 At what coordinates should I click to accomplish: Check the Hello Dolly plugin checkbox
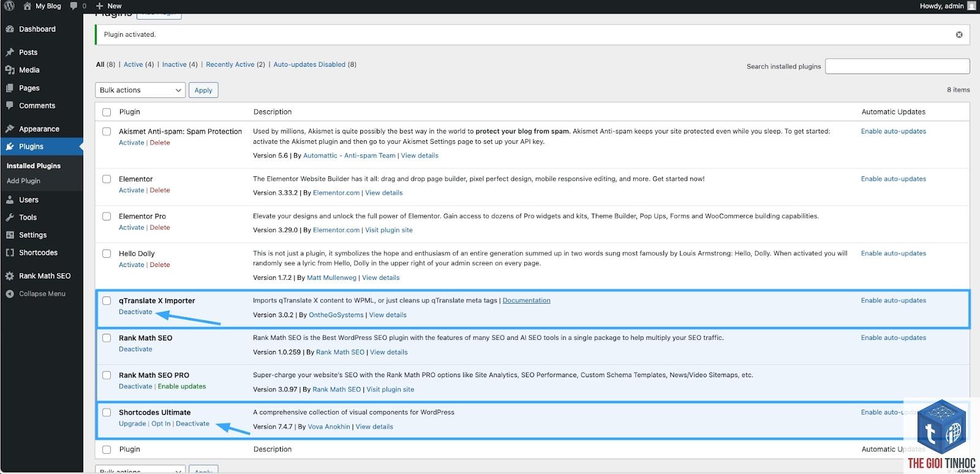[107, 254]
